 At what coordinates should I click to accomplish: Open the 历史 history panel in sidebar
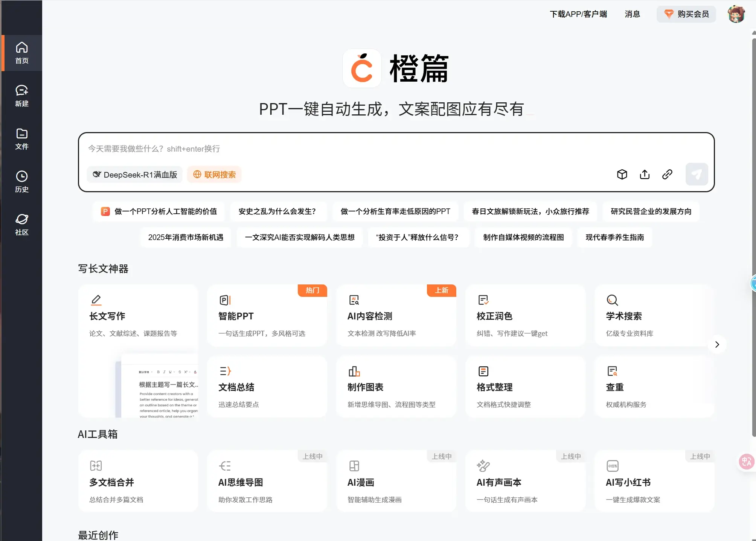tap(21, 182)
